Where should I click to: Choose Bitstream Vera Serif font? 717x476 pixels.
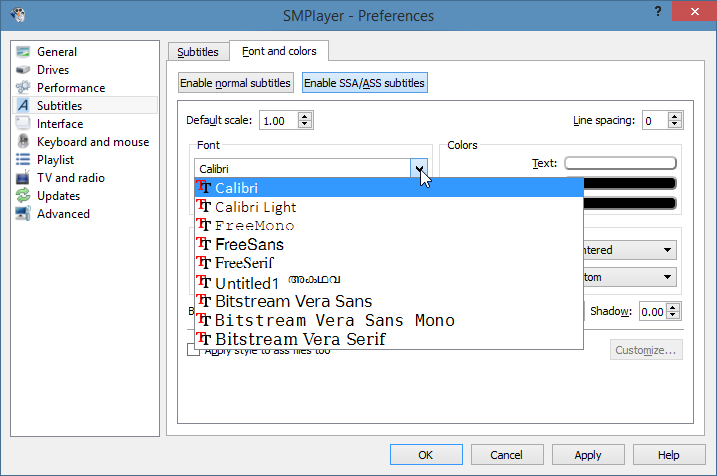pyautogui.click(x=389, y=339)
